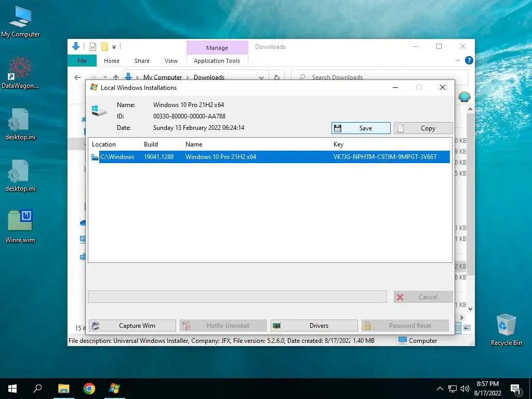
Task: Click the Explorer vertical scrollbar up arrow
Action: coord(470,109)
